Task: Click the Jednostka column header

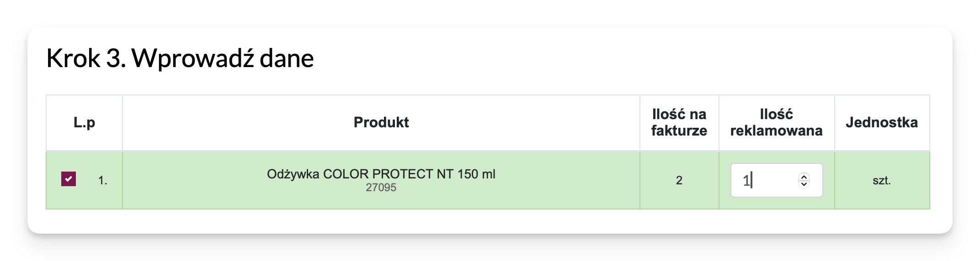Action: [881, 122]
